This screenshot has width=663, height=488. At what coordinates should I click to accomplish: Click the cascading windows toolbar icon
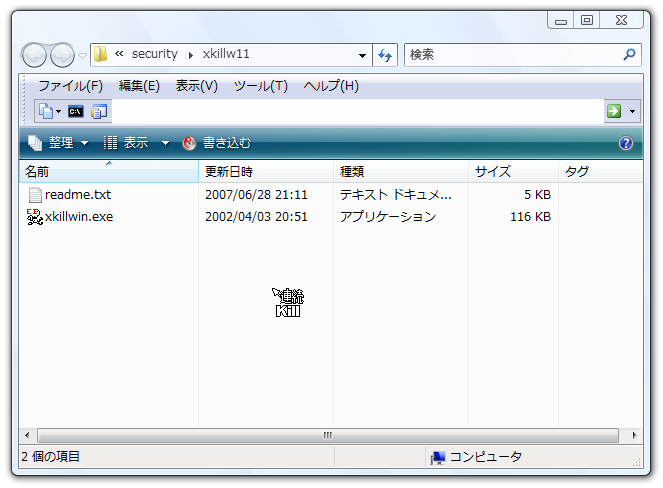tap(99, 111)
